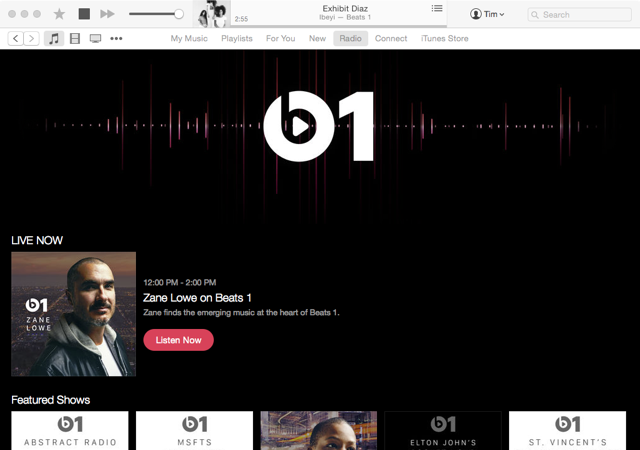
Task: Click the 2:55 elapsed time
Action: 241,19
